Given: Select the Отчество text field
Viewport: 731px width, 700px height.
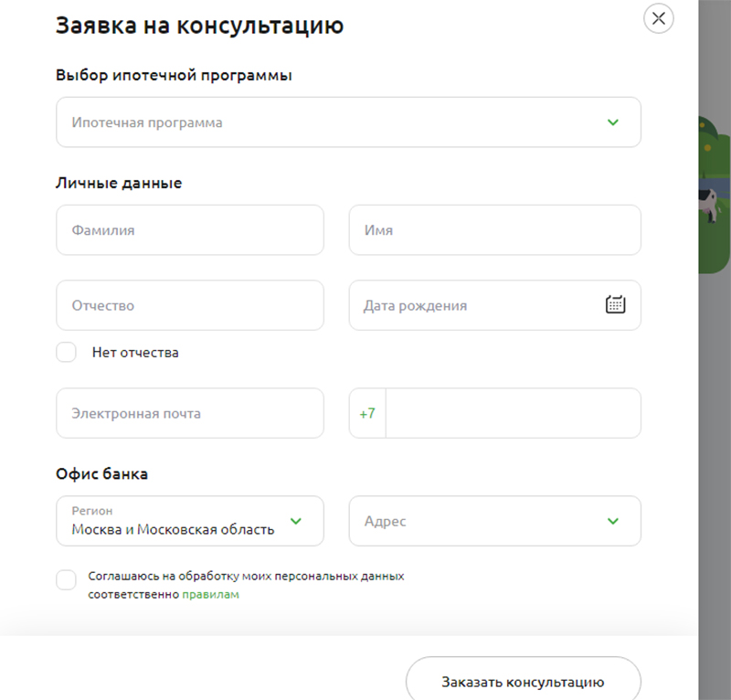Looking at the screenshot, I should [x=189, y=305].
